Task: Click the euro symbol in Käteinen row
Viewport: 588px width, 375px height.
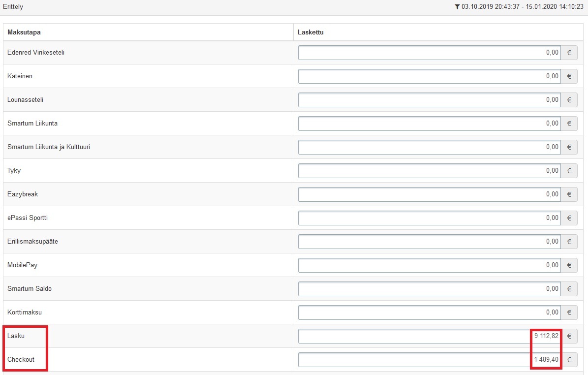Action: [569, 76]
